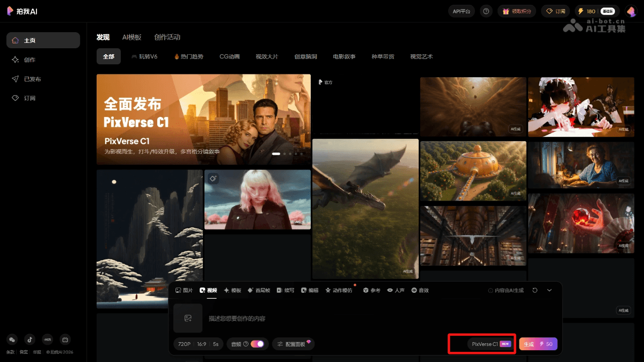Click the 领取积分 gift button
The height and width of the screenshot is (362, 644).
(x=517, y=11)
